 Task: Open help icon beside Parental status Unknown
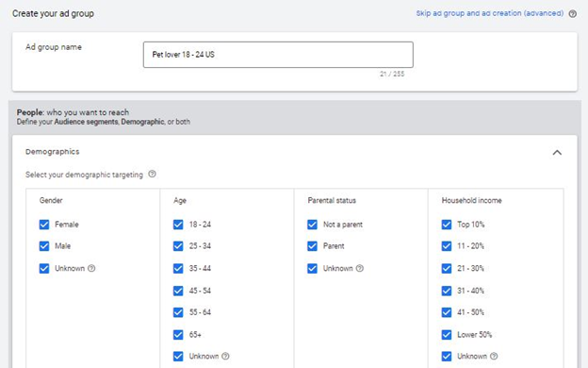click(360, 268)
